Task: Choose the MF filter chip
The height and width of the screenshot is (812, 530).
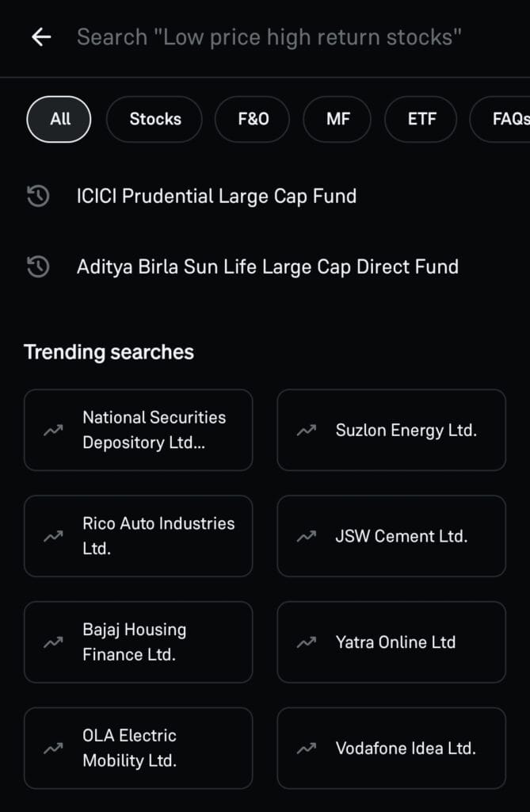Action: click(x=337, y=119)
